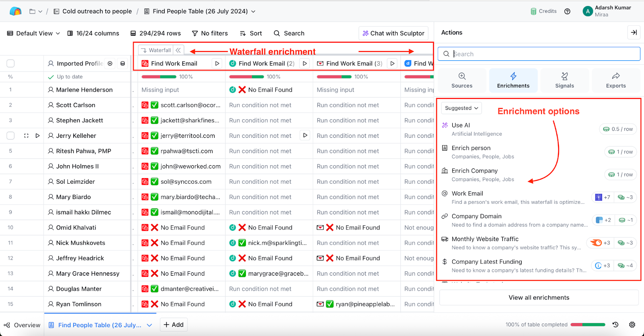The image size is (644, 336).
Task: Open the Credits indicator
Action: [x=543, y=11]
